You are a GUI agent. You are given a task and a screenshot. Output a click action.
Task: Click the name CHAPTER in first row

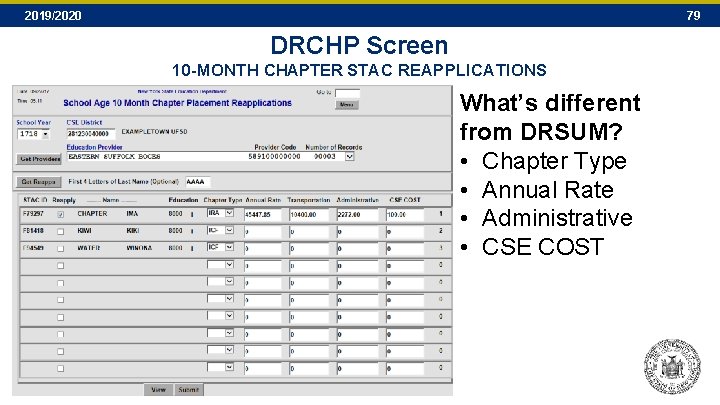pyautogui.click(x=92, y=214)
